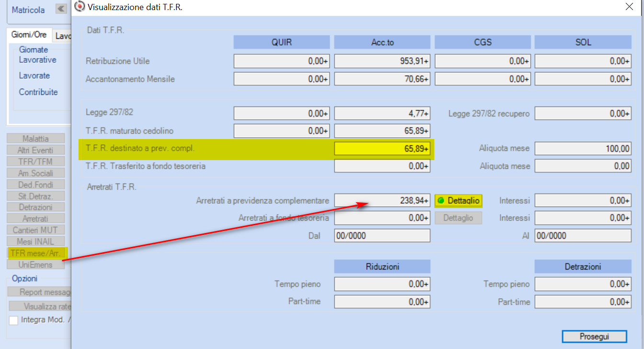The width and height of the screenshot is (644, 349).
Task: Click the Visualizza rate button
Action: click(40, 306)
